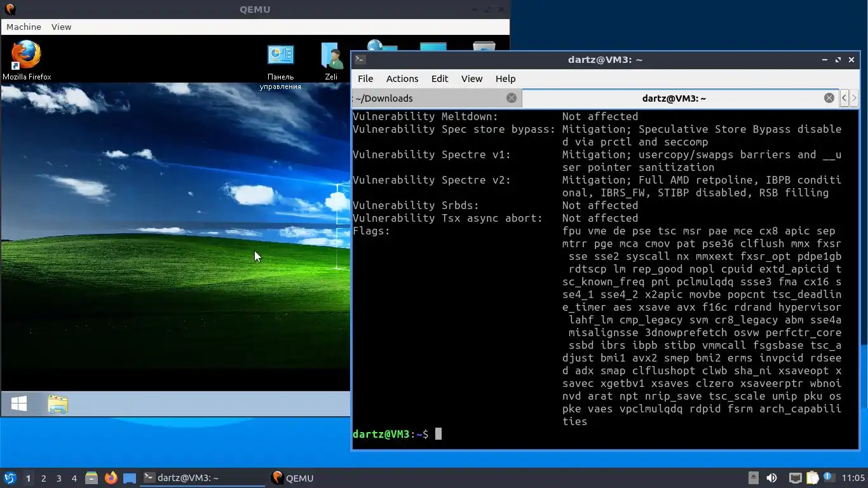Switch to workspace 3

59,478
